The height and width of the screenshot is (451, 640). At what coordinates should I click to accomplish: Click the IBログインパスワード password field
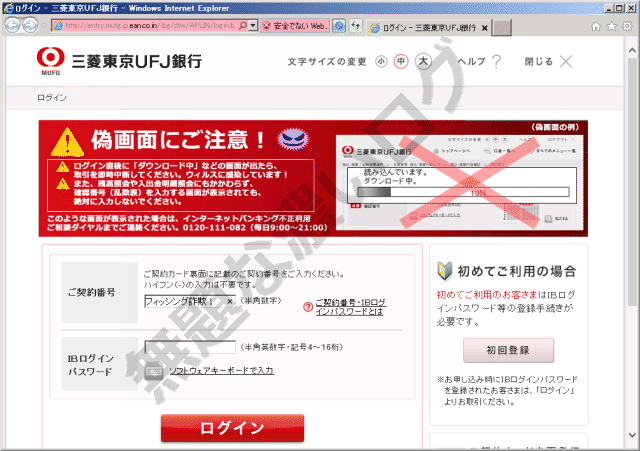[x=190, y=347]
